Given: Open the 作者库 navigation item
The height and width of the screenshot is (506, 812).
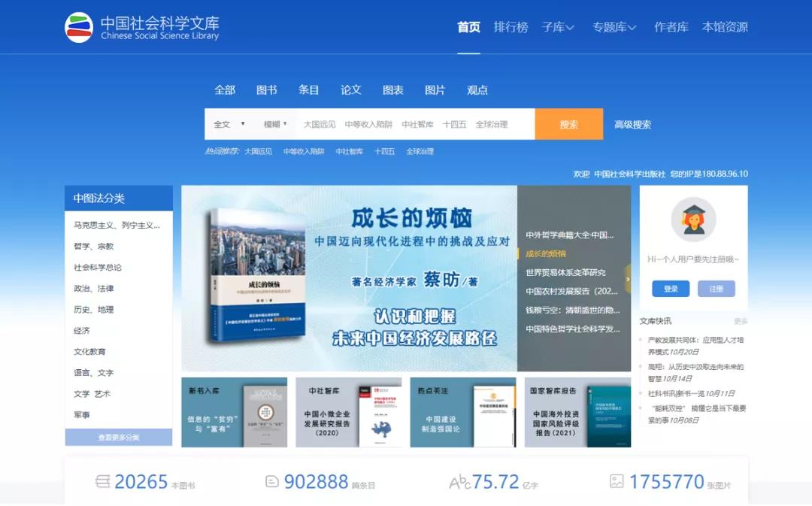Looking at the screenshot, I should pos(671,27).
